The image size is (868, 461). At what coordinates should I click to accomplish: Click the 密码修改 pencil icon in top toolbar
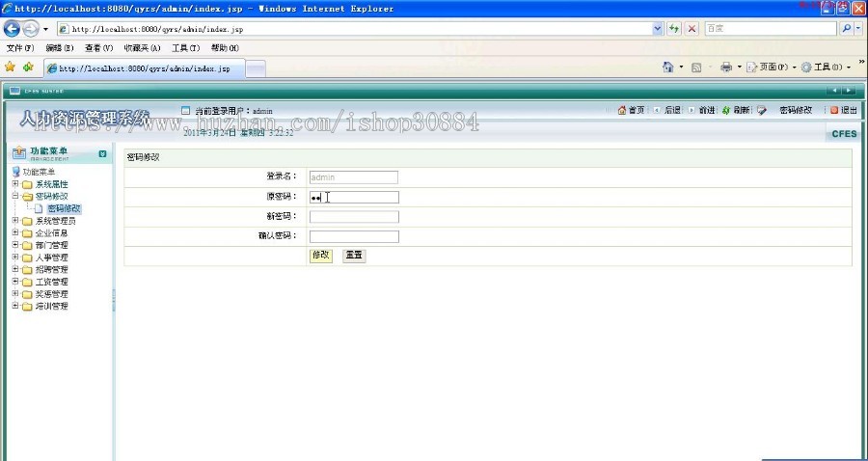click(x=762, y=110)
